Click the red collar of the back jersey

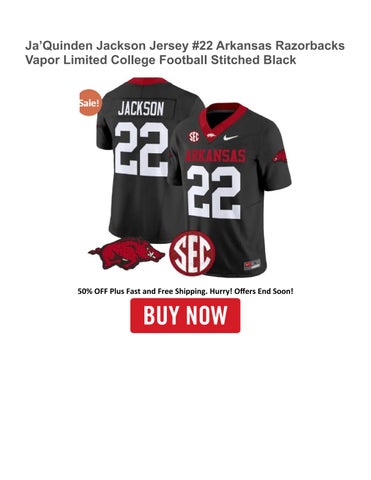[148, 81]
